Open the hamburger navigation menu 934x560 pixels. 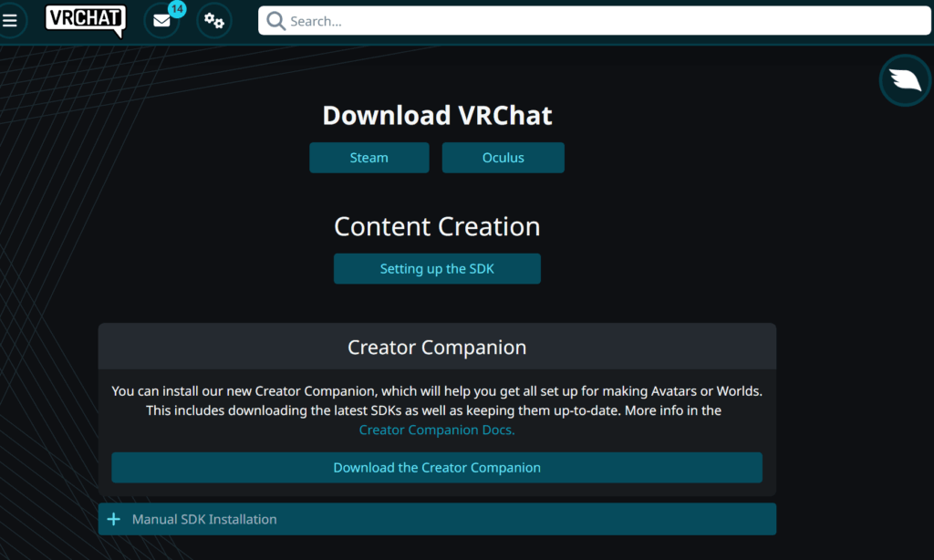coord(10,21)
